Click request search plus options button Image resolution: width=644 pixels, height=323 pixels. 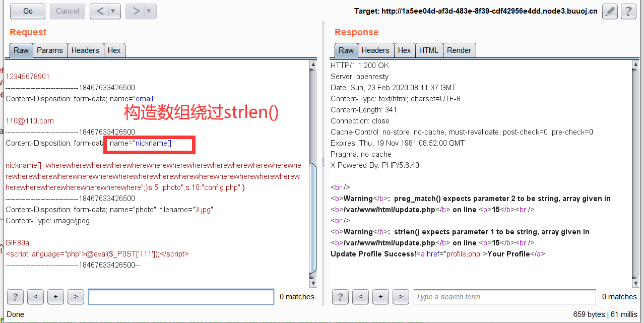pyautogui.click(x=55, y=297)
